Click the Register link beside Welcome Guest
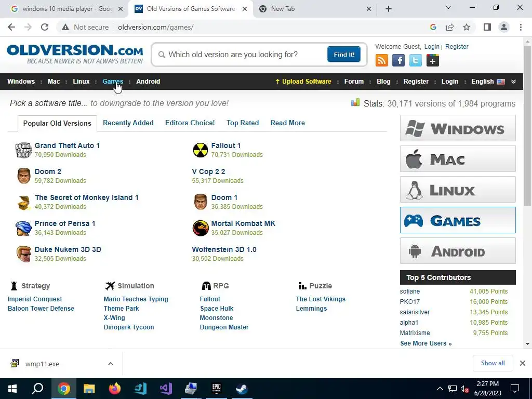532x399 pixels. click(457, 47)
